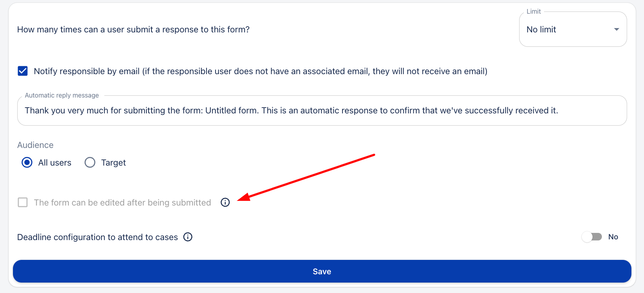This screenshot has width=644, height=293.
Task: Click inside the Automatic reply message field
Action: coord(322,111)
